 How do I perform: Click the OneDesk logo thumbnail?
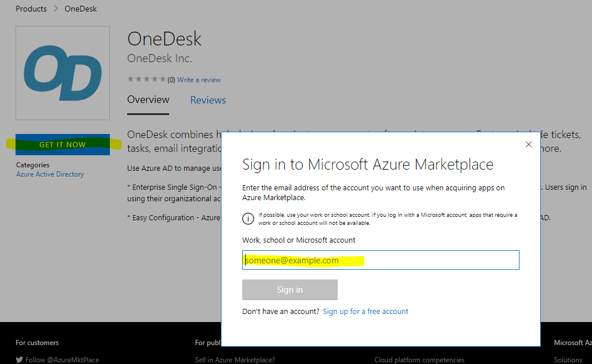pos(63,73)
